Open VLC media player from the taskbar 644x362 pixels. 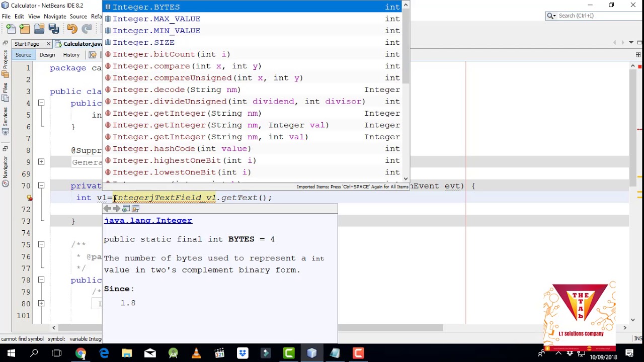196,353
